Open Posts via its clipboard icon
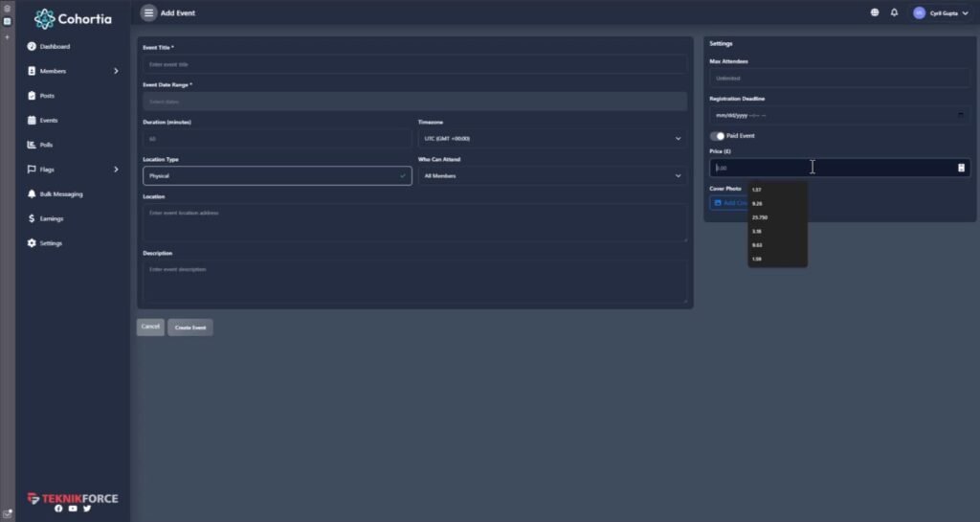 coord(32,96)
